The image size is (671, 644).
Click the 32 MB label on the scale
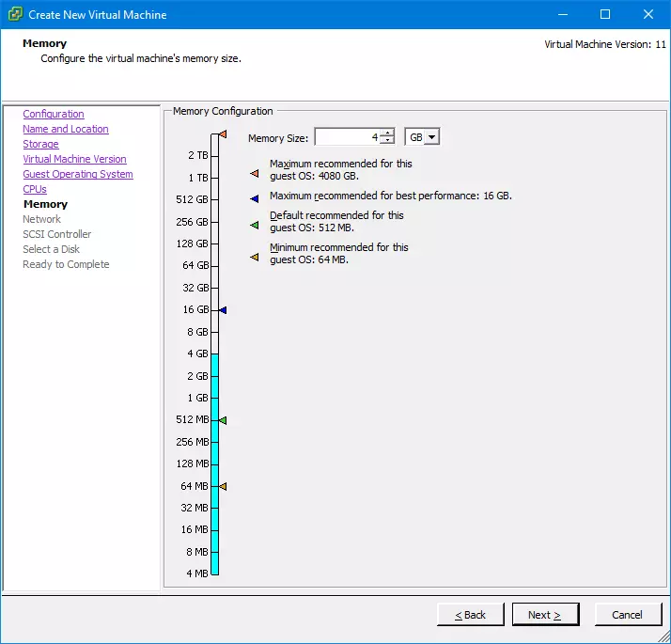195,508
